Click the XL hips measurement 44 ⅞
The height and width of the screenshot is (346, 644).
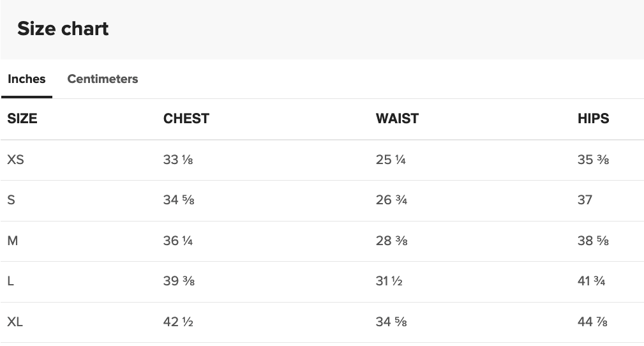point(592,322)
